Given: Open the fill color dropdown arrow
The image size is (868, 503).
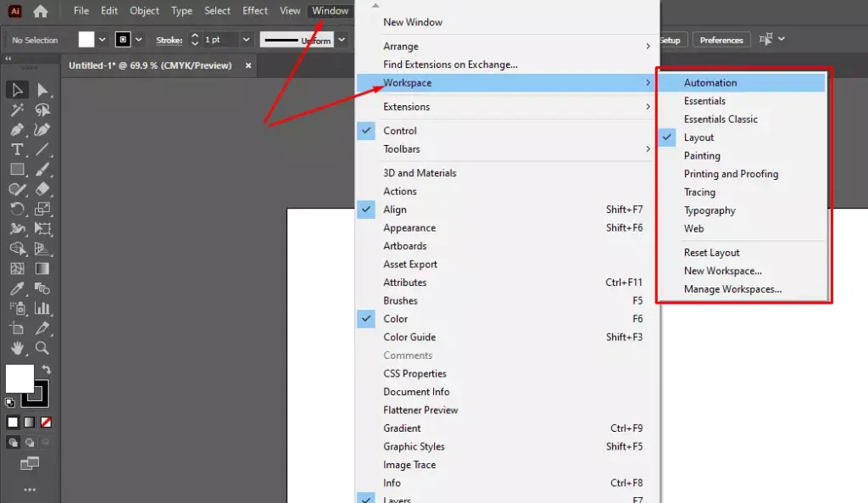Looking at the screenshot, I should 102,40.
